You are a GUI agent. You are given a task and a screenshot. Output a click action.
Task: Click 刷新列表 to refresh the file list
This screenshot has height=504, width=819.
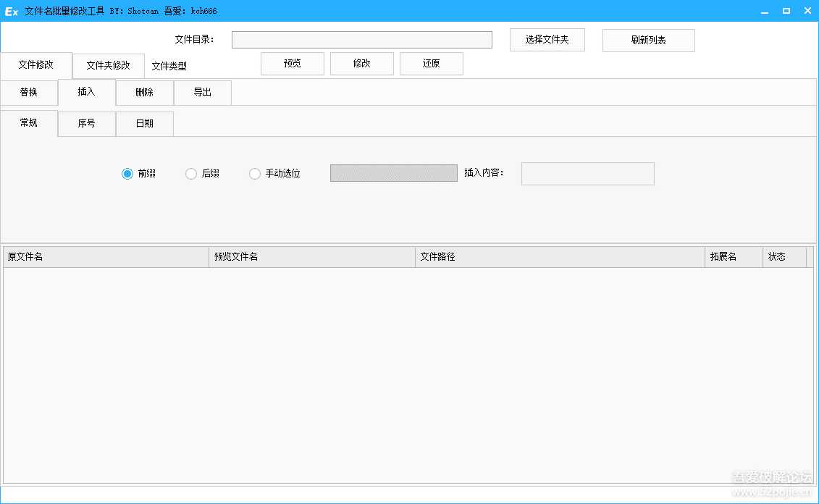pos(648,40)
